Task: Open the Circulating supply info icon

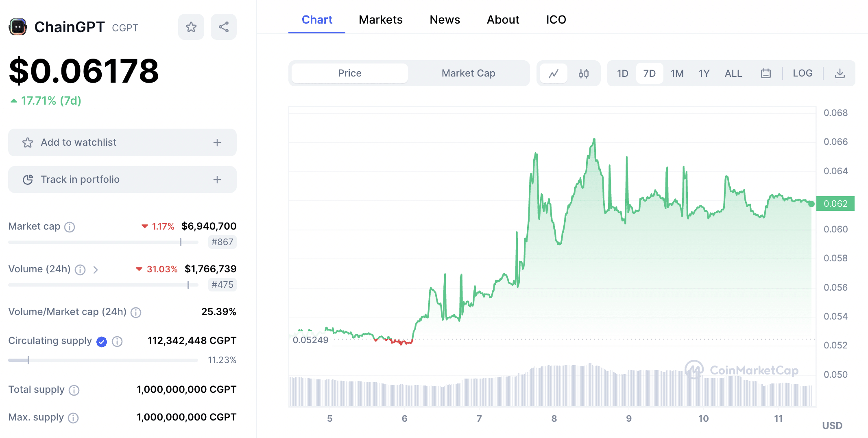Action: (117, 342)
